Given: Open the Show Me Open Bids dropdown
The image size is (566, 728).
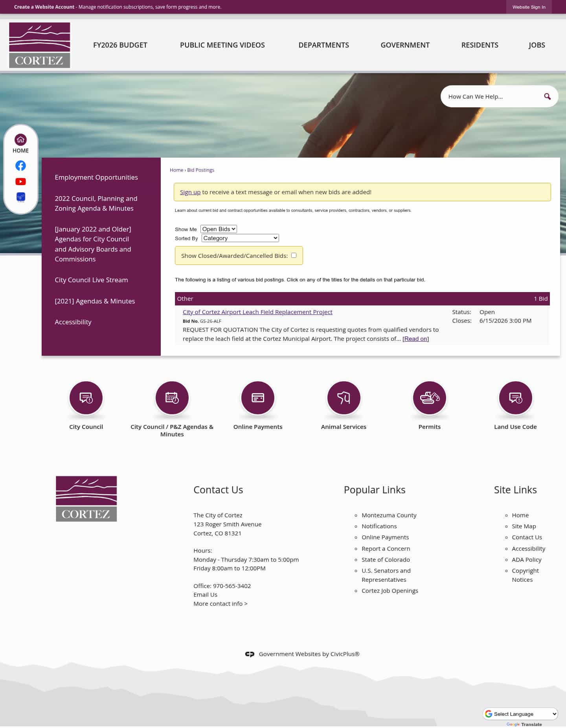Looking at the screenshot, I should tap(219, 229).
